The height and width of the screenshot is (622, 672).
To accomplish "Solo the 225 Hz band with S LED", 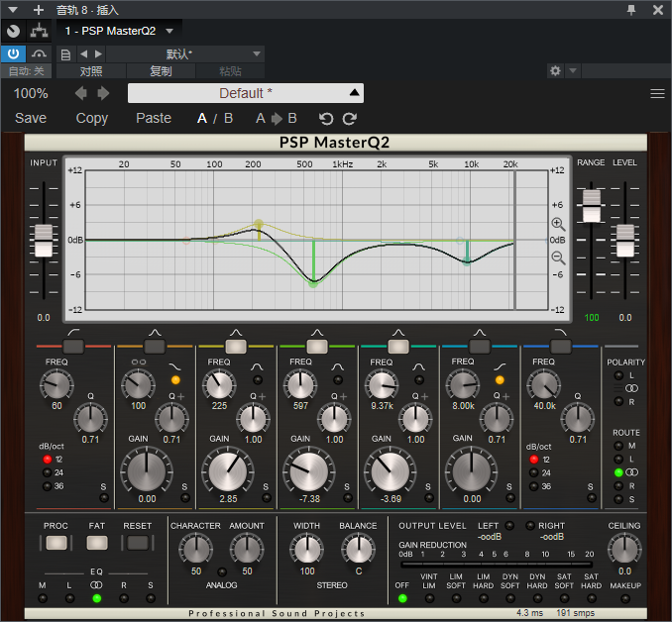I will [267, 498].
